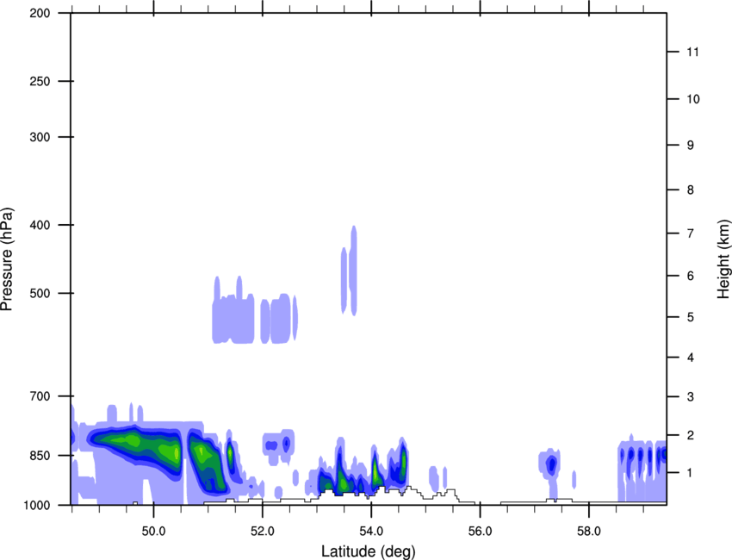The width and height of the screenshot is (732, 560).
Task: Click the 52.0 latitude tick label
Action: [263, 532]
